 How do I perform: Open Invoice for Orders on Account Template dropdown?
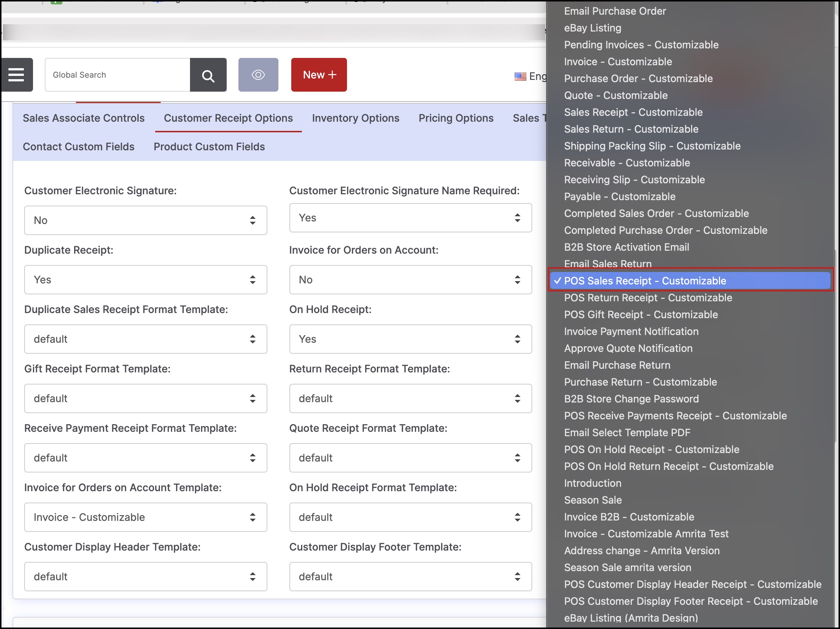click(146, 517)
